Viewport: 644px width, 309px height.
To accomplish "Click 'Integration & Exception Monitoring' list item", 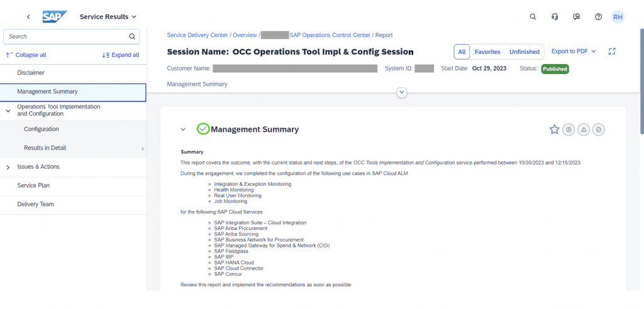I will (253, 184).
